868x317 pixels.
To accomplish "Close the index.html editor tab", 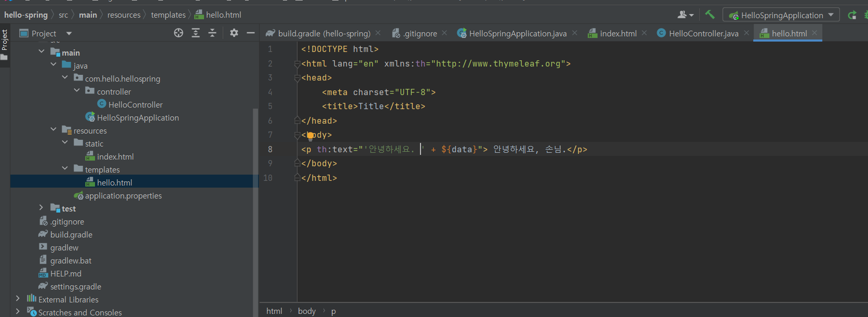I will click(x=644, y=33).
